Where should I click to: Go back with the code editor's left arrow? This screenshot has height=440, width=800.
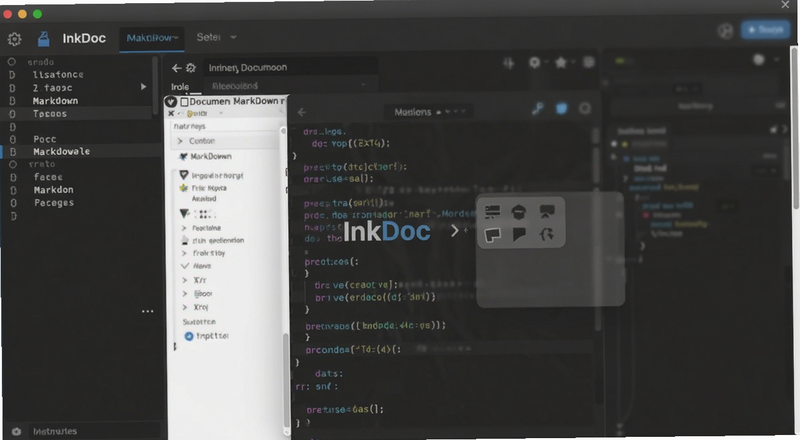point(302,112)
